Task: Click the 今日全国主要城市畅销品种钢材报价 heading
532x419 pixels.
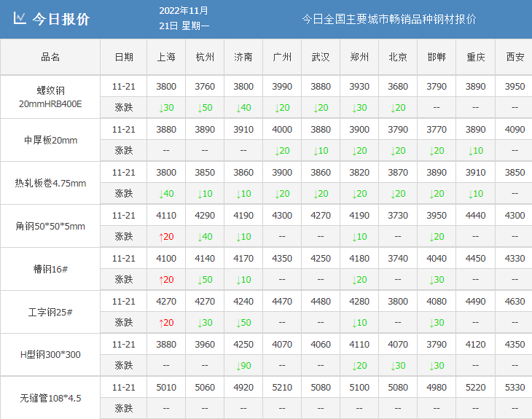Action: coord(389,20)
